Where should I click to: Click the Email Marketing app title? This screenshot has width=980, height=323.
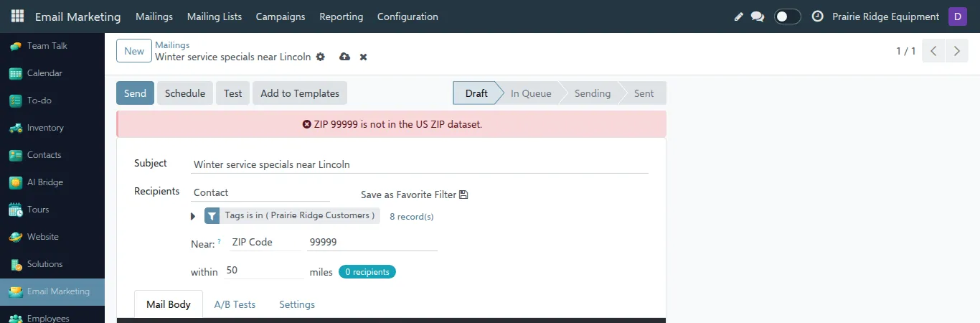coord(78,17)
